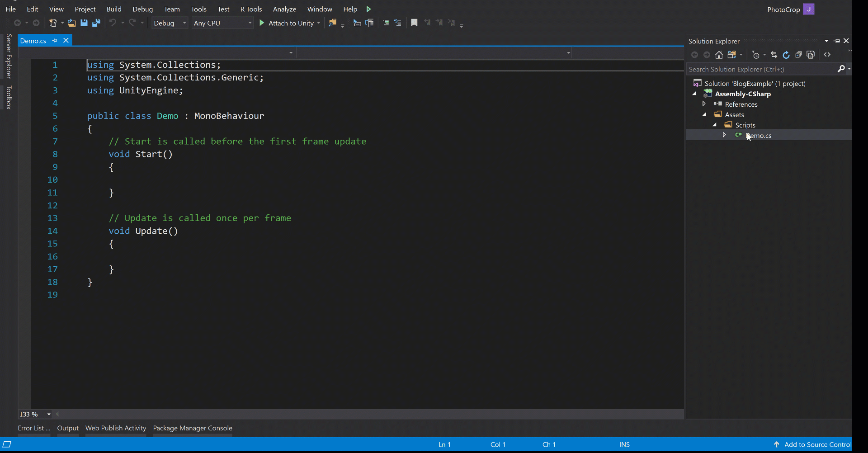Image resolution: width=868 pixels, height=453 pixels.
Task: Click the Undo arrow icon
Action: point(113,23)
